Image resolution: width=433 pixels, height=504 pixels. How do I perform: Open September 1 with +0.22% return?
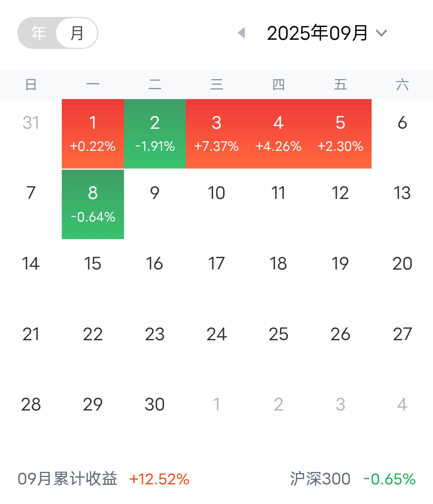click(x=93, y=134)
